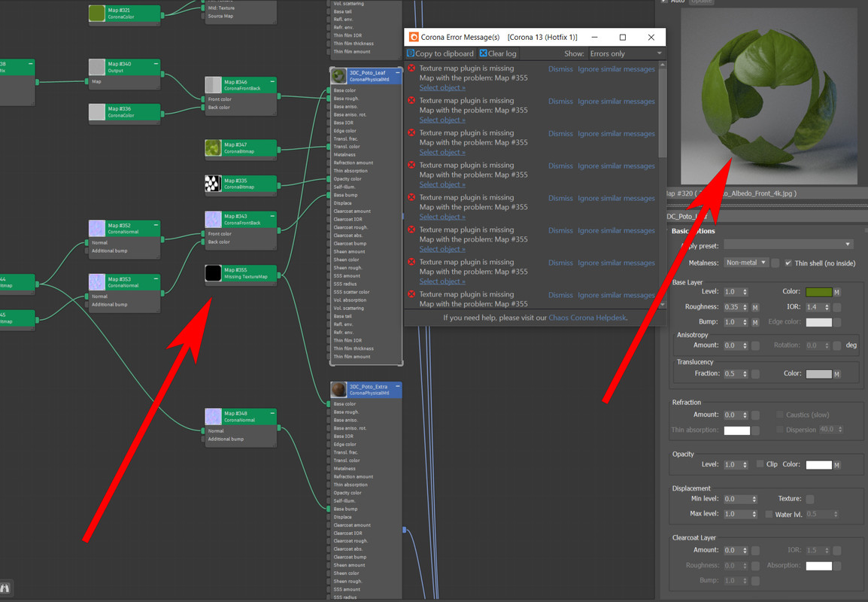Viewport: 868px width, 602px height.
Task: Toggle Thin shell (no inside) checkbox
Action: pos(788,263)
